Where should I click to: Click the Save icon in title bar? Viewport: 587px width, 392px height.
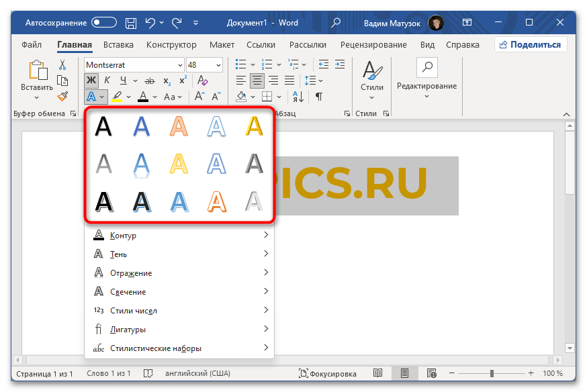(132, 23)
